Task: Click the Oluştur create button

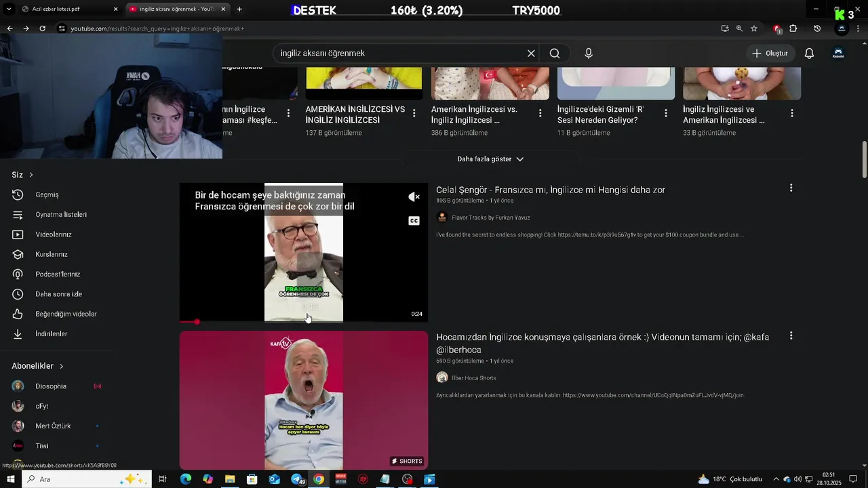Action: (x=770, y=54)
